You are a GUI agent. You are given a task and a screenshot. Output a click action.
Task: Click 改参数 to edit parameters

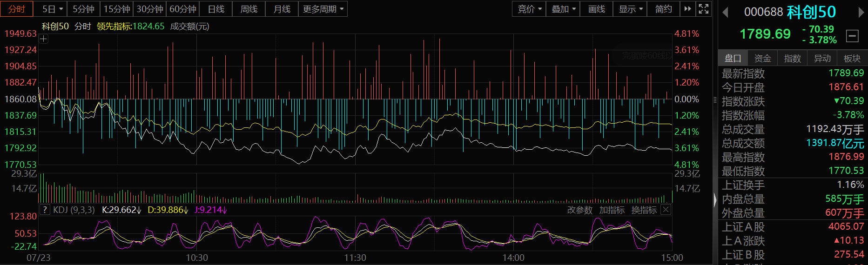pos(580,210)
